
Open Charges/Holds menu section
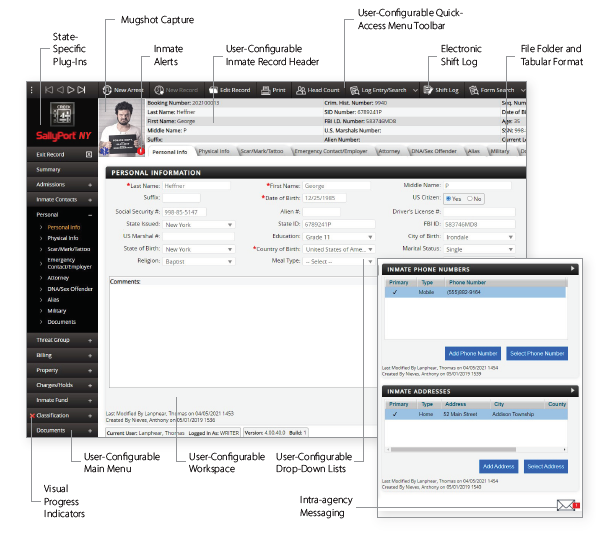tap(62, 386)
